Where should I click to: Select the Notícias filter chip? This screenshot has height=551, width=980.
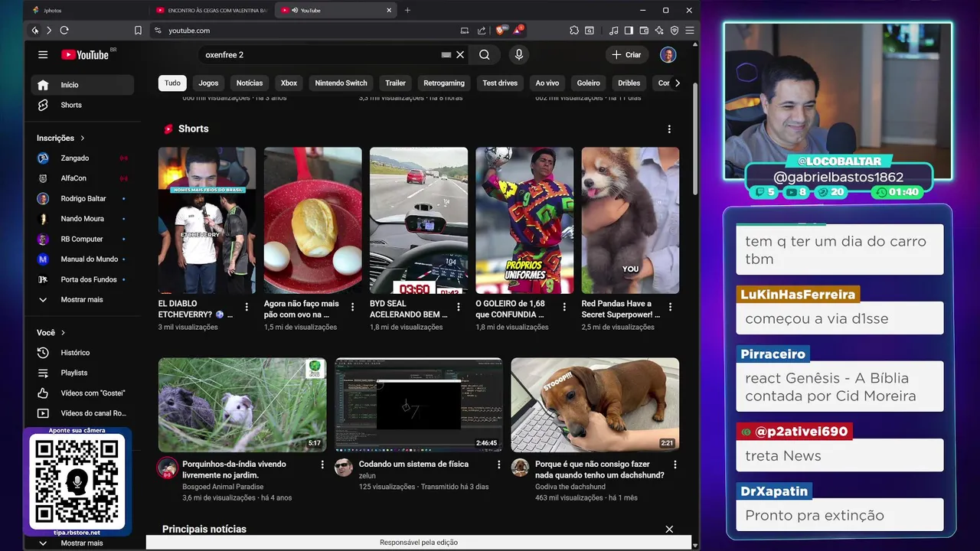pyautogui.click(x=250, y=83)
